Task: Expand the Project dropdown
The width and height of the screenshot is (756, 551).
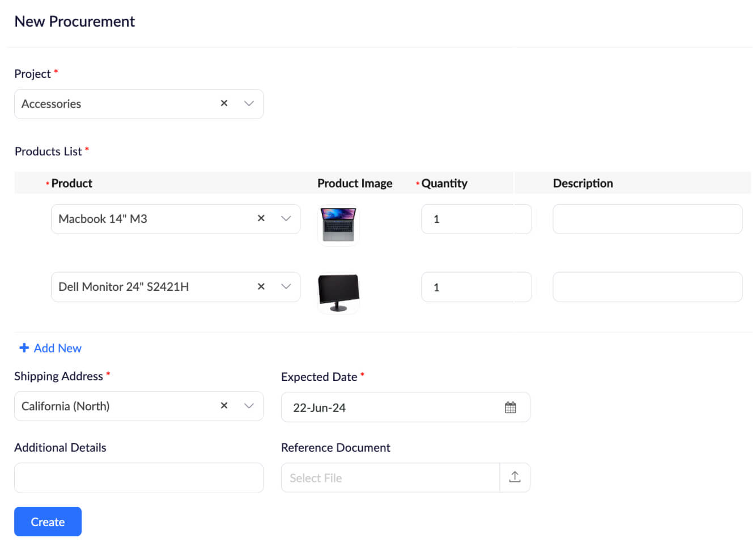Action: [249, 103]
